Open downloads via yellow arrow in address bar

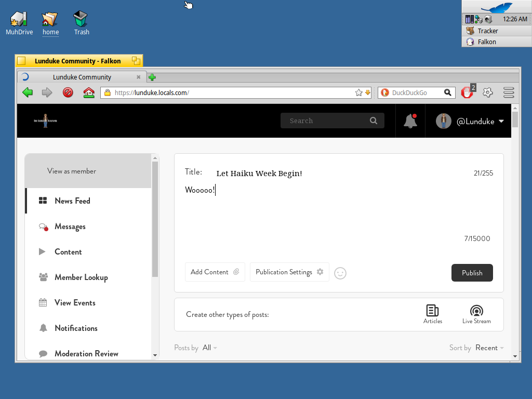[367, 92]
